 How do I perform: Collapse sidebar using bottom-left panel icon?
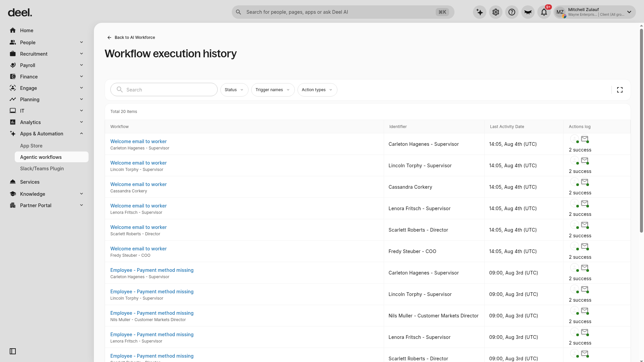coord(13,351)
